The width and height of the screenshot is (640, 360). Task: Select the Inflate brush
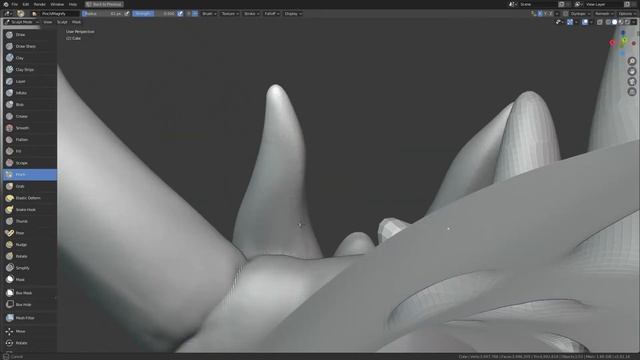point(29,93)
